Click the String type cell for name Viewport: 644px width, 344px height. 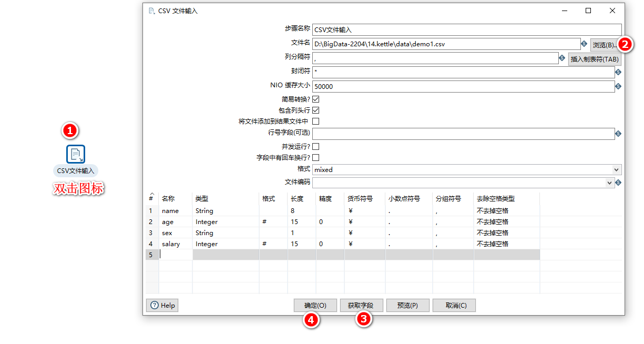point(226,210)
